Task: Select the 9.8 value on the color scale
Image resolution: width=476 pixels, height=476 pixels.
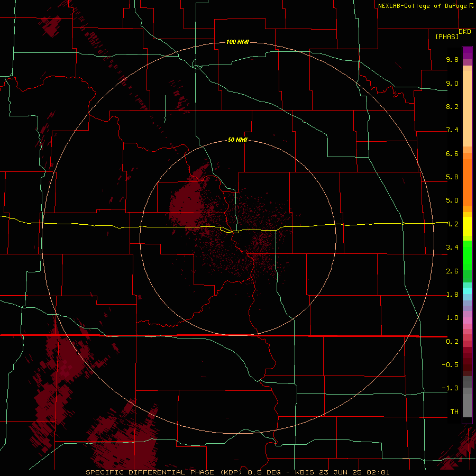Action: (452, 59)
